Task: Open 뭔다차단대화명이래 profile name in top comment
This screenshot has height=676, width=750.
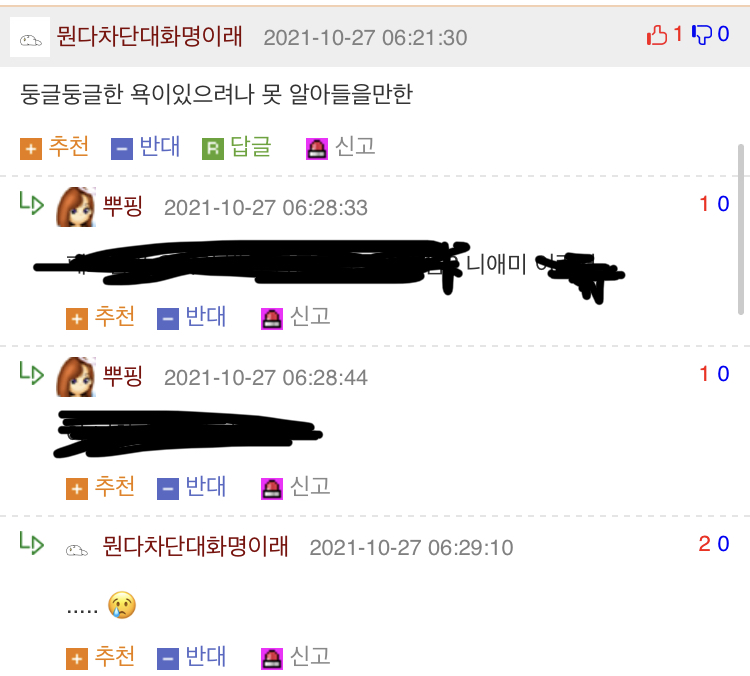Action: [x=150, y=36]
